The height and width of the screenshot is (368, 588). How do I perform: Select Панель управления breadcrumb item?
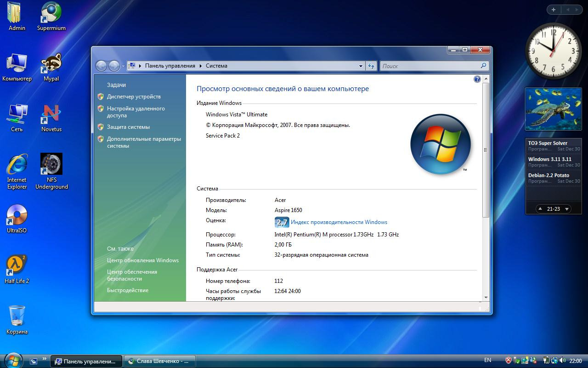[170, 66]
